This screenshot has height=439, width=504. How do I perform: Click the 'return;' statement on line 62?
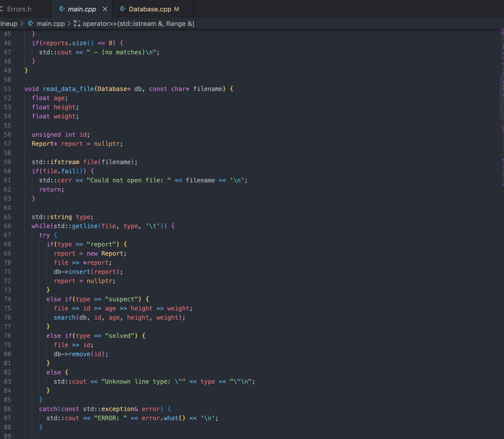click(x=52, y=190)
